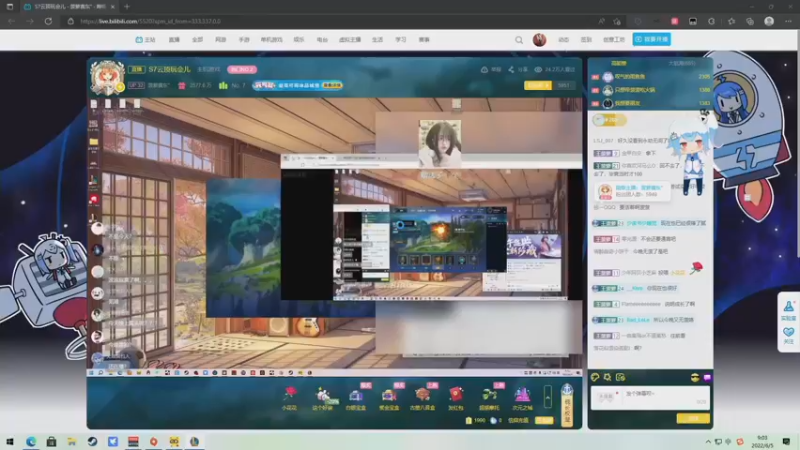Open the user avatar in site header

[x=539, y=40]
